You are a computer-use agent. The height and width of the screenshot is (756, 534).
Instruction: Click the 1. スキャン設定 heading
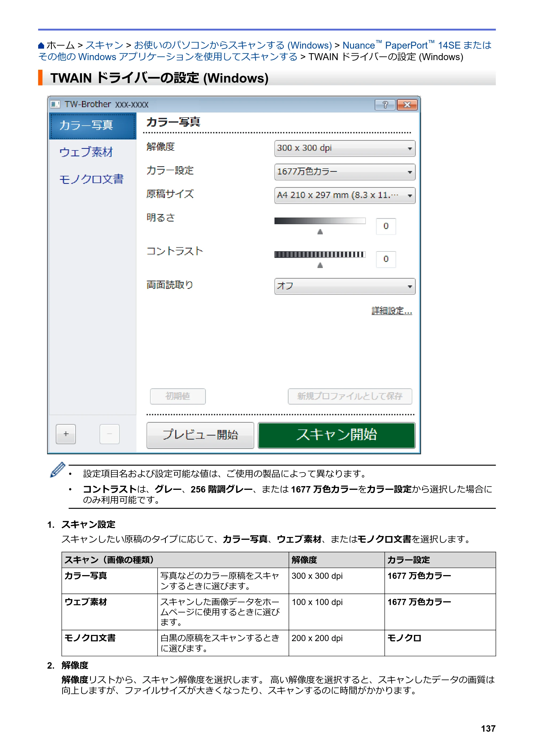pyautogui.click(x=81, y=525)
